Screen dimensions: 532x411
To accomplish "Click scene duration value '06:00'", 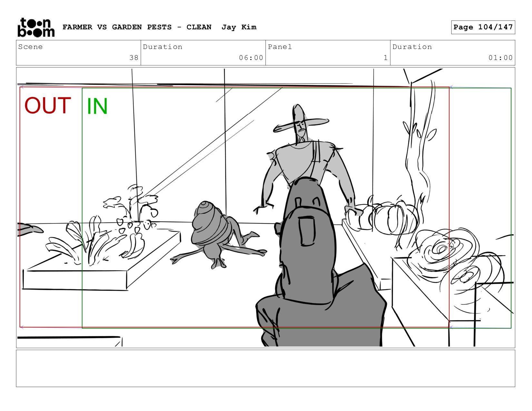I will click(x=251, y=58).
